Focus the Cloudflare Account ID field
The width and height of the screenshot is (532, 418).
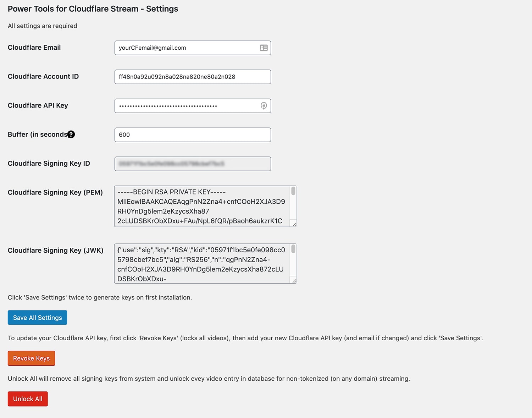pos(193,77)
